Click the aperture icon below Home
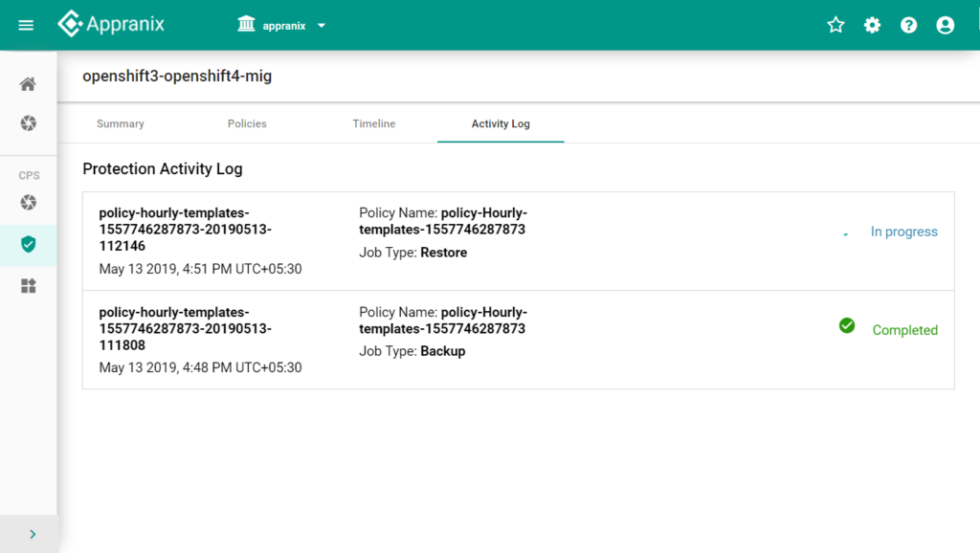 coord(28,123)
